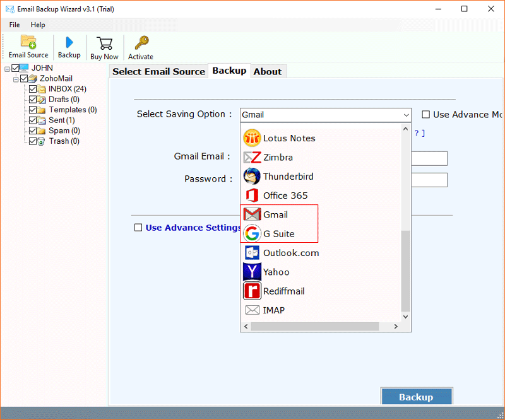Click the ZohoMail folder icon
Viewport: 505px width, 420px height.
tap(33, 78)
